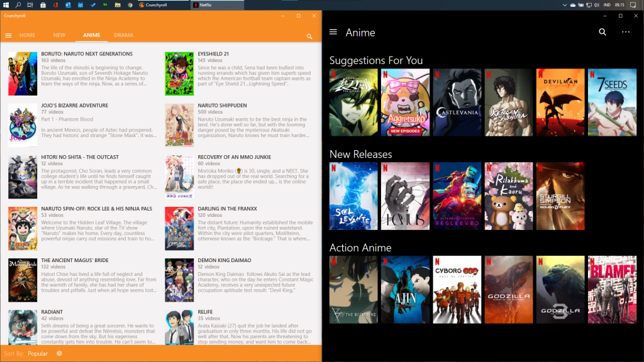This screenshot has width=644, height=362.
Task: Open the Crunchyroll hamburger menu
Action: 8,36
